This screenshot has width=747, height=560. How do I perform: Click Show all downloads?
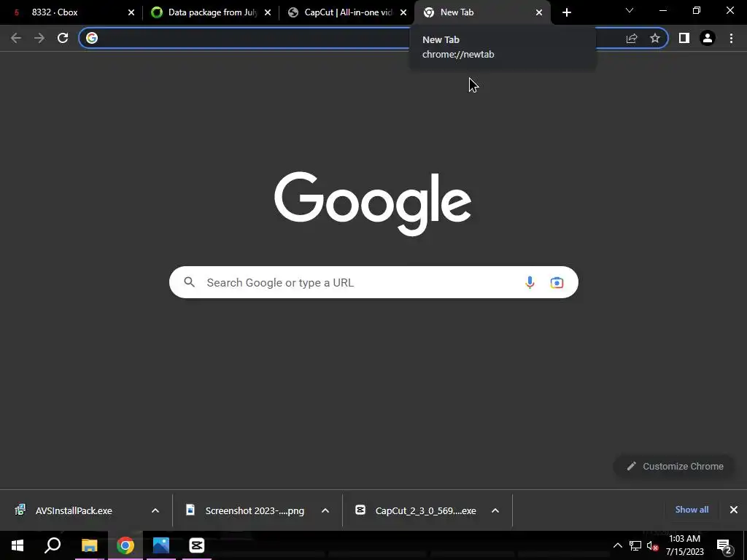pos(692,510)
